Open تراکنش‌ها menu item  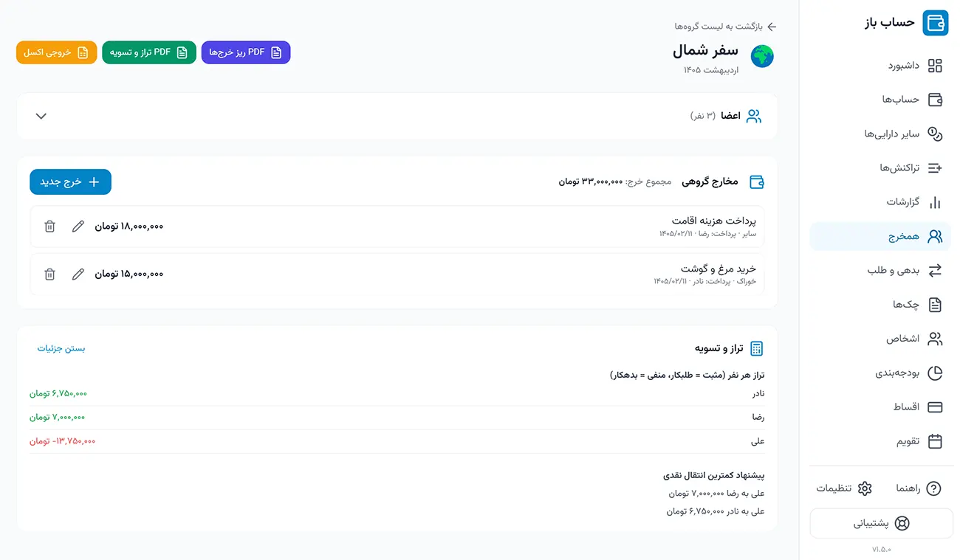click(x=880, y=168)
